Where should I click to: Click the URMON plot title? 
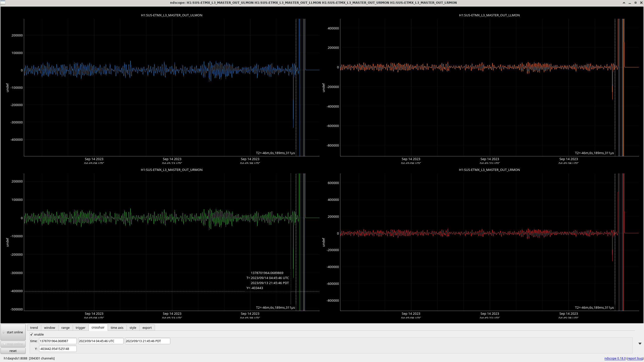click(x=172, y=170)
